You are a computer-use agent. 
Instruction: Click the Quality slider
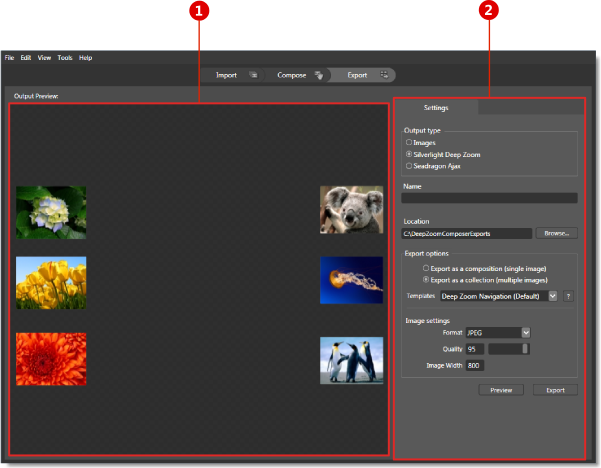click(509, 348)
